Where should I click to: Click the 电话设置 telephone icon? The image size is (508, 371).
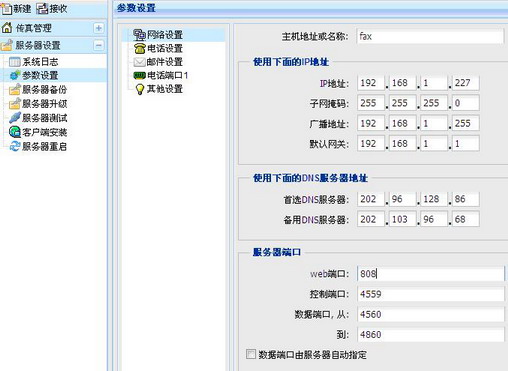point(139,48)
